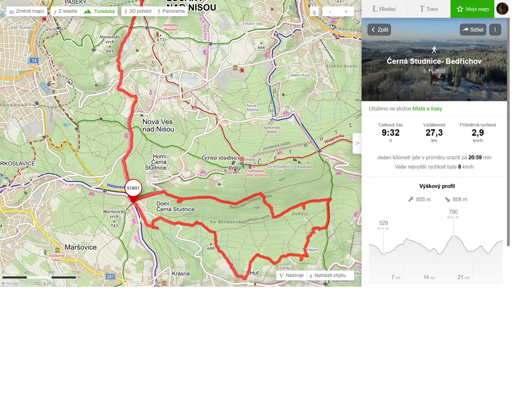Switch to the Hledání tab
Image resolution: width=532 pixels, height=411 pixels.
coord(384,9)
